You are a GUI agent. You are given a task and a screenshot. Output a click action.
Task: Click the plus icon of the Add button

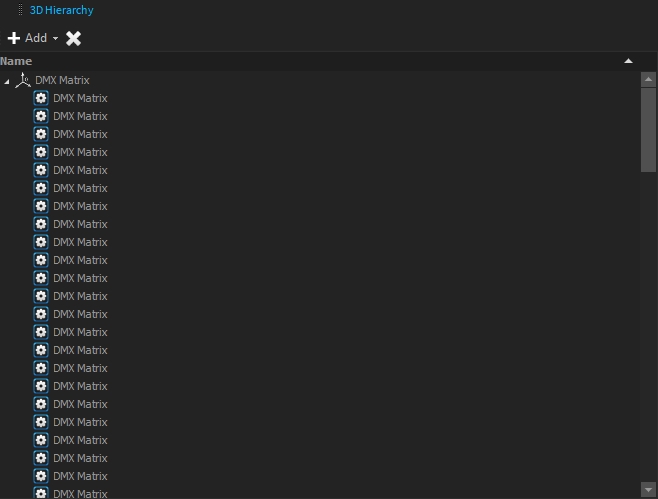coord(14,38)
